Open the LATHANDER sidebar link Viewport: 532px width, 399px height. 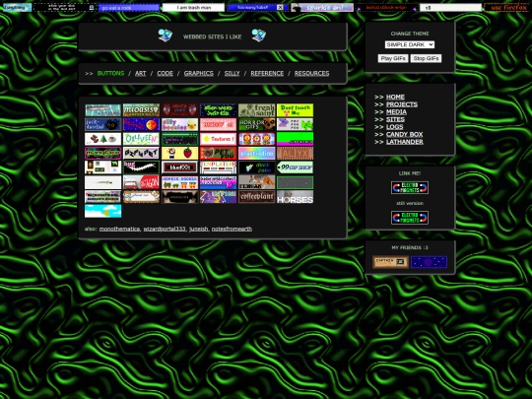(405, 142)
